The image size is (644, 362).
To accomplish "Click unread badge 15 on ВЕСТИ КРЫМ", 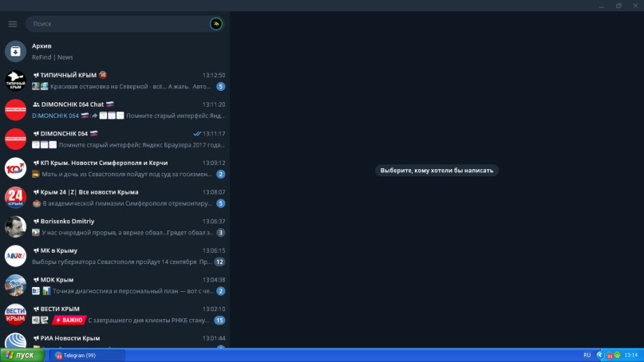I will click(219, 320).
